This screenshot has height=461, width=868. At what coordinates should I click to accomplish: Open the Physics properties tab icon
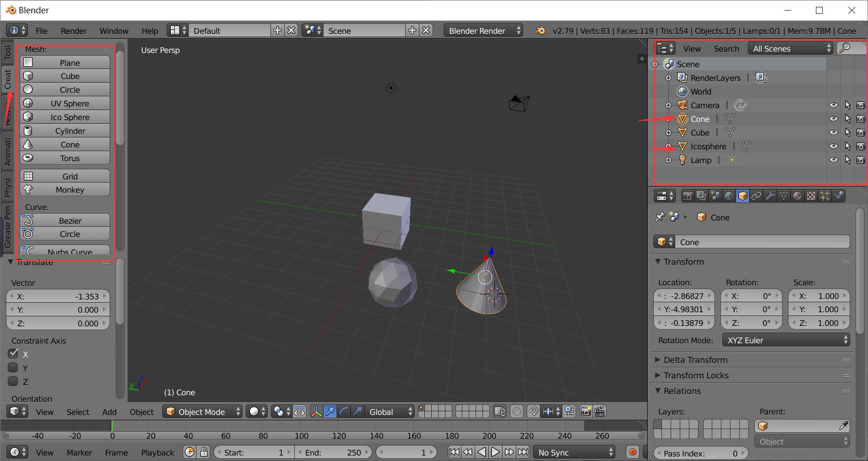[x=838, y=196]
